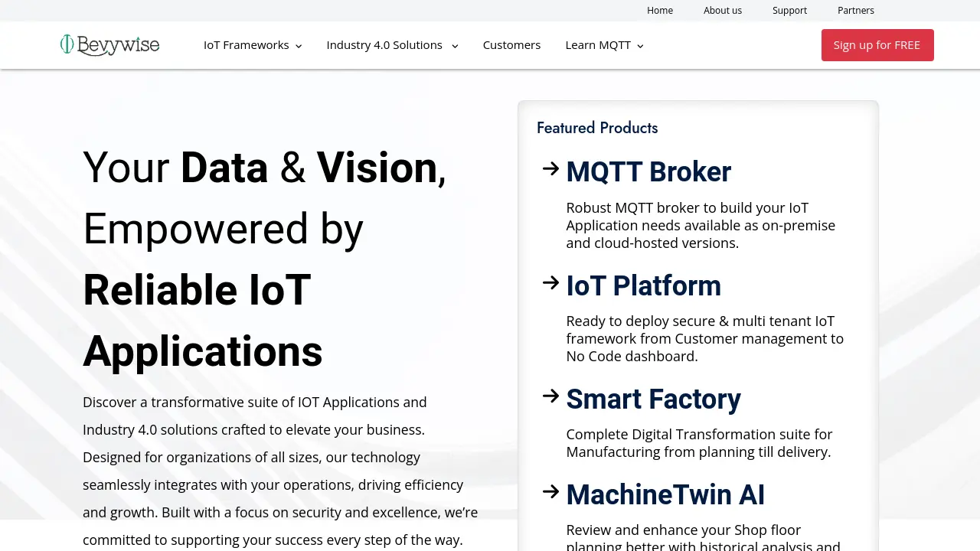
Task: Open the MachineTwin AI product heading
Action: tap(665, 494)
